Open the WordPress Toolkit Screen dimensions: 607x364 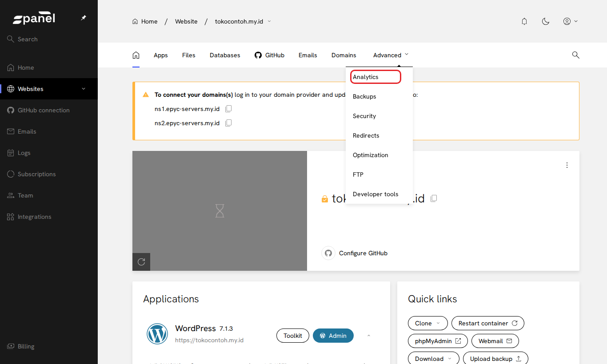tap(293, 336)
